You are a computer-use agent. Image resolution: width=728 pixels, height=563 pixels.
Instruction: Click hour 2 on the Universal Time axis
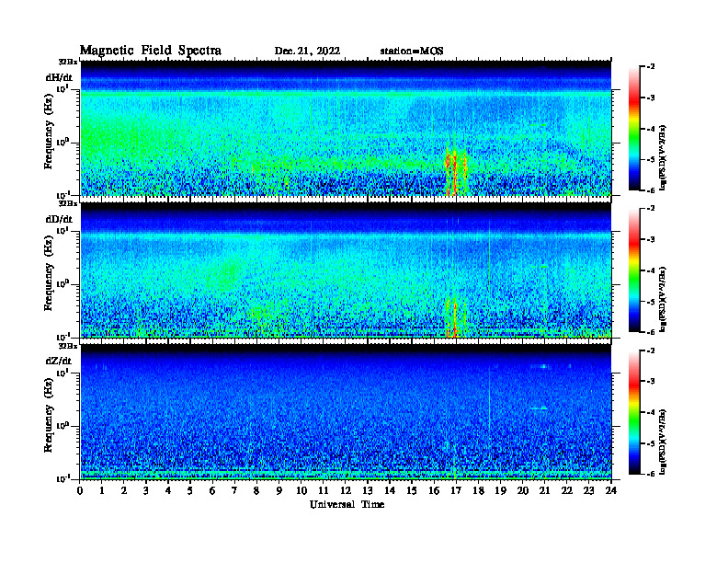[124, 491]
